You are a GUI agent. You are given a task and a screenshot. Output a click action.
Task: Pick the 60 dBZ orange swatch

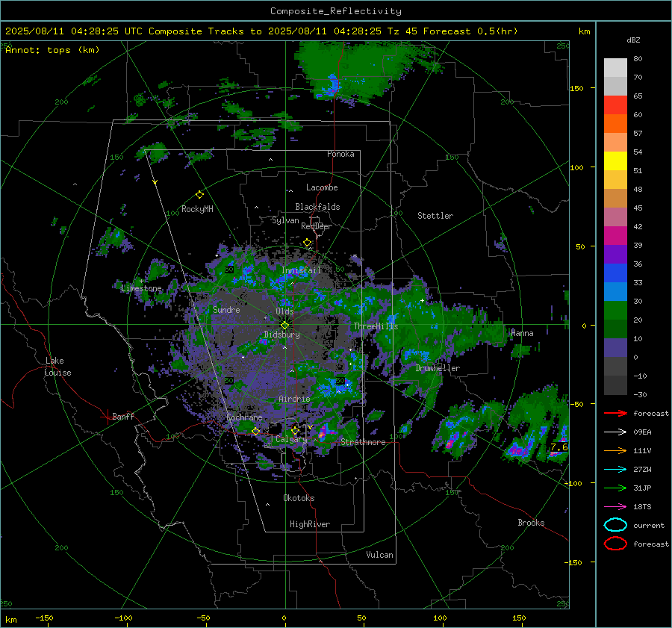coord(615,123)
